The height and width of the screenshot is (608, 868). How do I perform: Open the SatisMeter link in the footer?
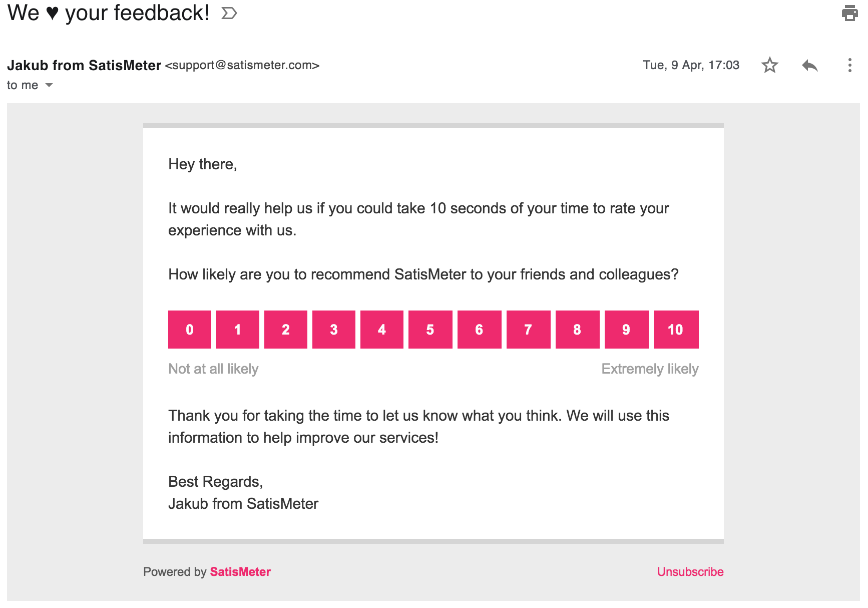(240, 572)
